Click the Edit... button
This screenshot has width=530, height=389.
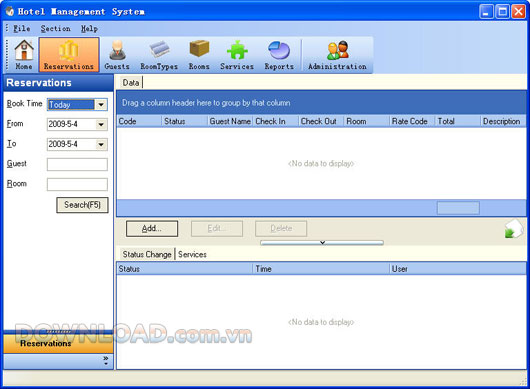(217, 229)
